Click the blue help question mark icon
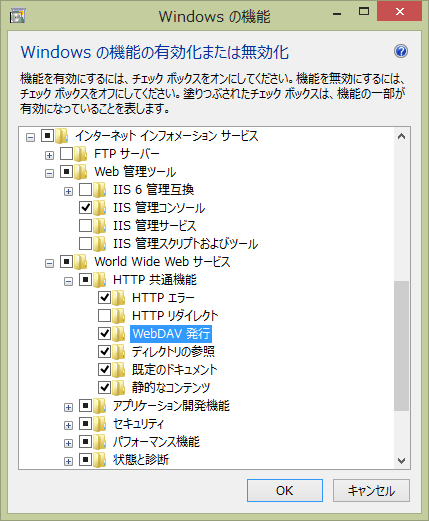This screenshot has width=429, height=521. coord(401,52)
